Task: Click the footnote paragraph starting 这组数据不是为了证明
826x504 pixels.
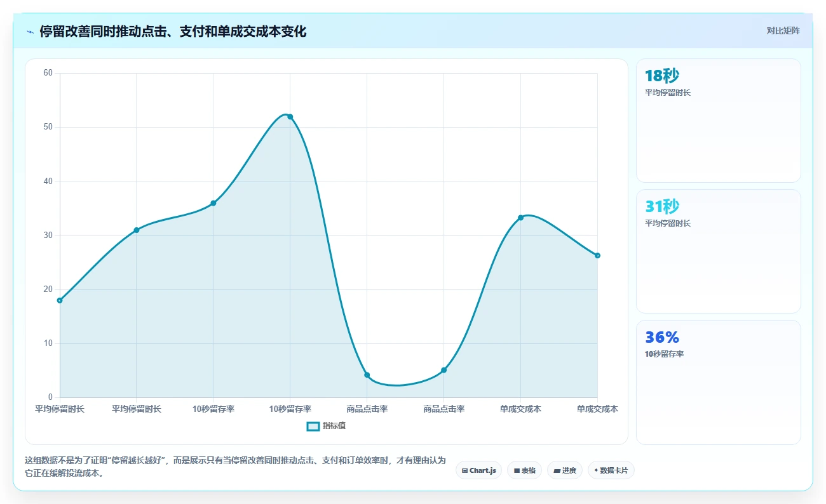Action: point(235,467)
